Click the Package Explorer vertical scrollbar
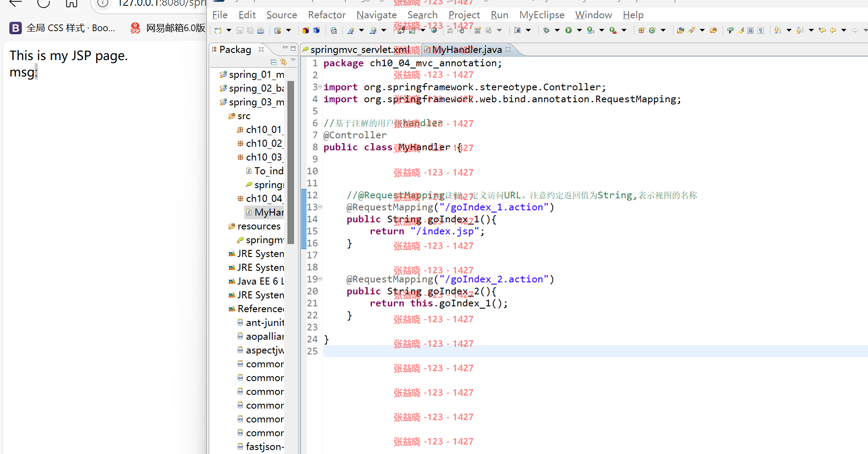 (x=291, y=162)
